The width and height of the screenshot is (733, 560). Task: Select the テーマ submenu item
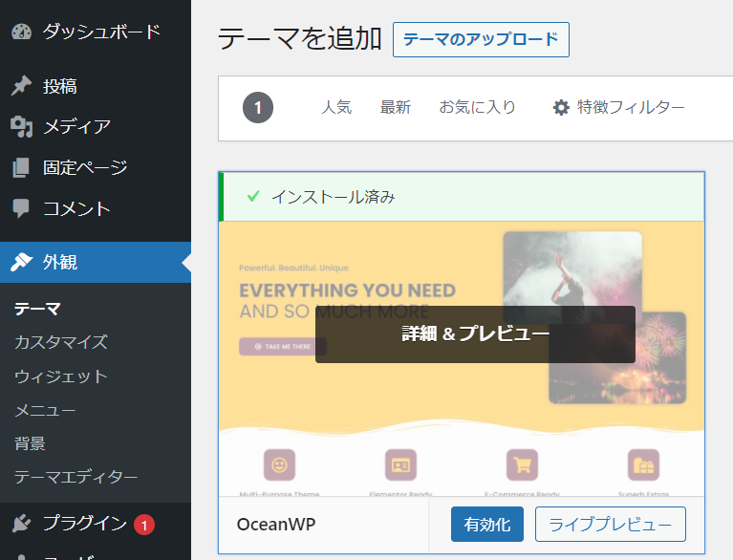[x=37, y=309]
